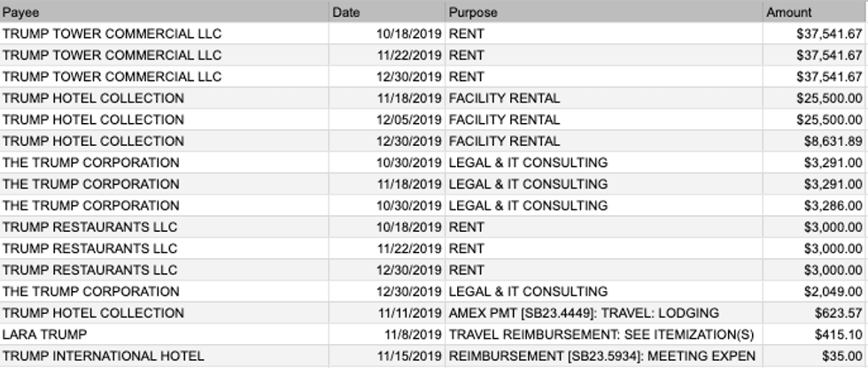
Task: Select the $8,631.89 amount cell
Action: [815, 141]
